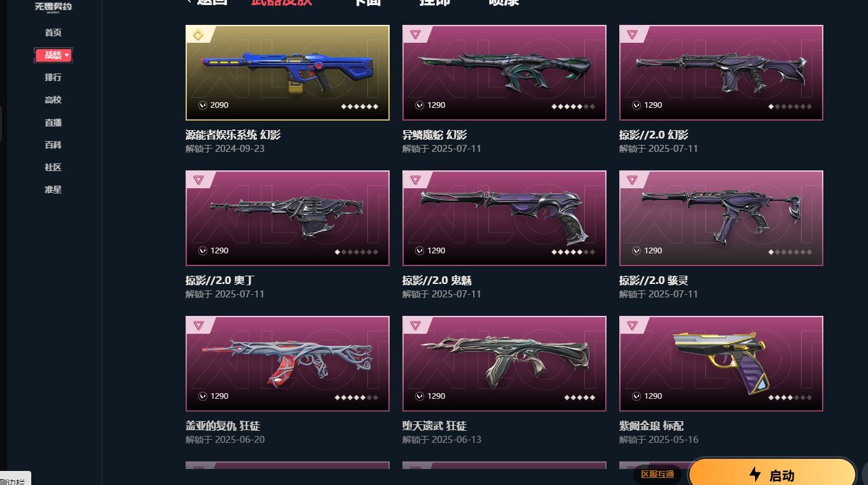868x485 pixels.
Task: Select the 掠影//2.0 鬼魅 pistol skin thumbnail
Action: 504,218
